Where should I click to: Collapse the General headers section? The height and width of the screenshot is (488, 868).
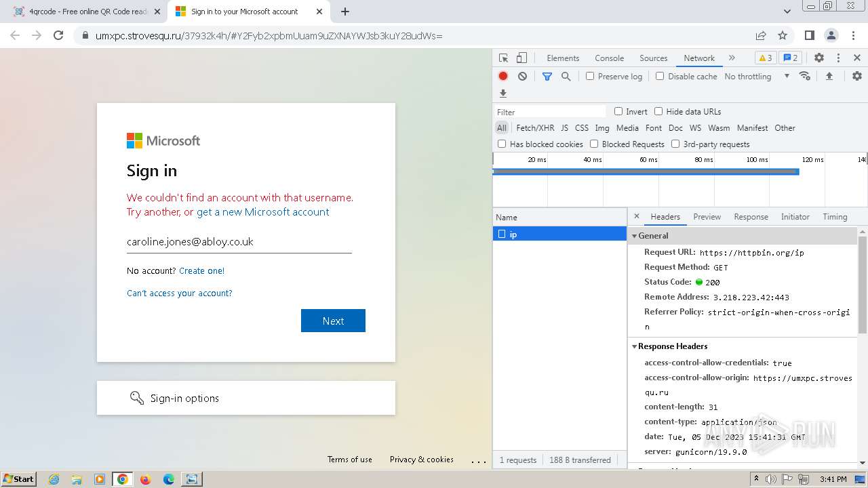(635, 236)
